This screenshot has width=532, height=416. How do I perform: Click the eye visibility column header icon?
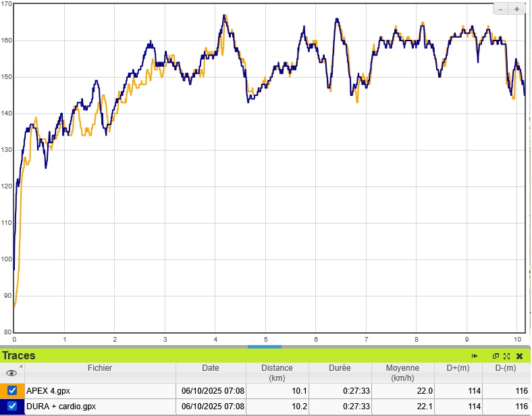point(11,373)
